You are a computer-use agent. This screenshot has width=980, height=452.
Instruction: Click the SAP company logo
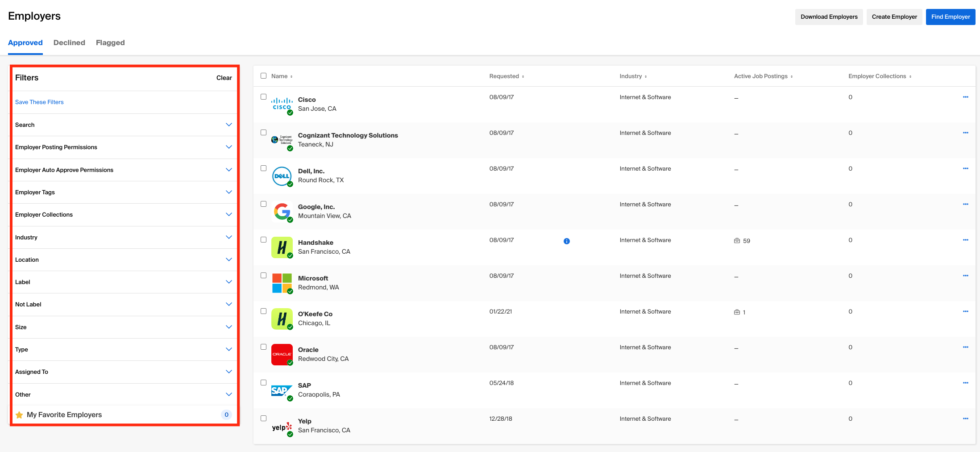click(x=282, y=391)
